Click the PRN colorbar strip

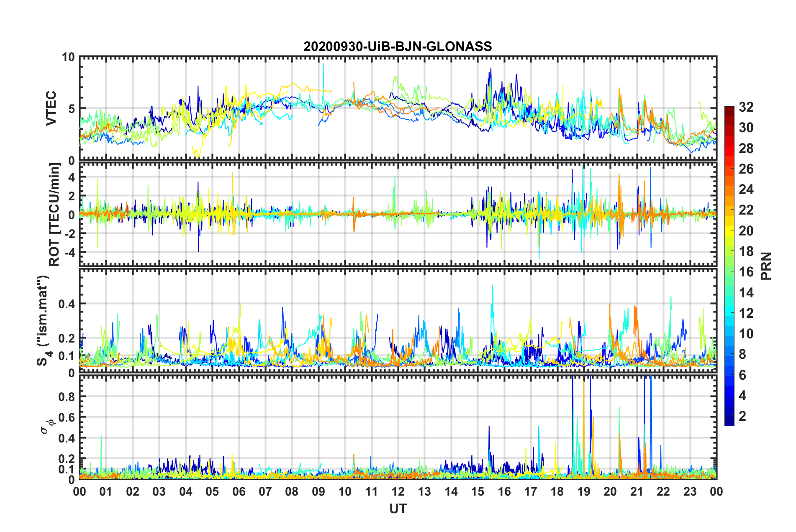(x=729, y=266)
